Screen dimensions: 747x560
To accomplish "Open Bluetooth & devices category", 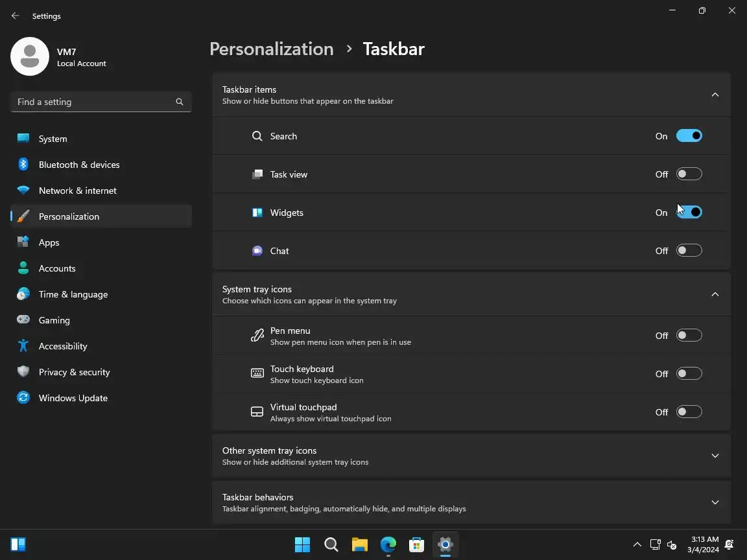I will point(101,165).
